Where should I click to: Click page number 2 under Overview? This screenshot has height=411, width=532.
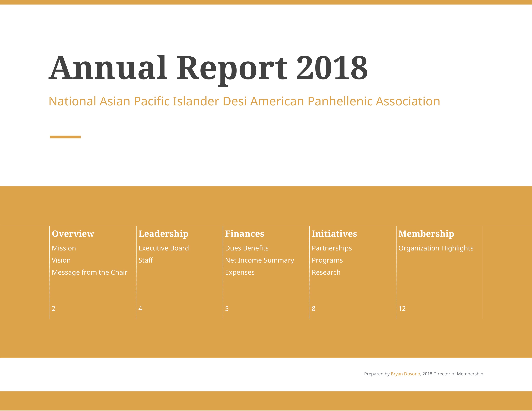click(54, 309)
